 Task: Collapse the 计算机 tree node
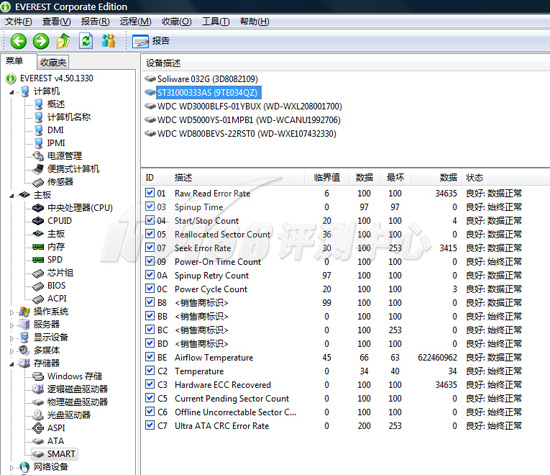[12, 92]
